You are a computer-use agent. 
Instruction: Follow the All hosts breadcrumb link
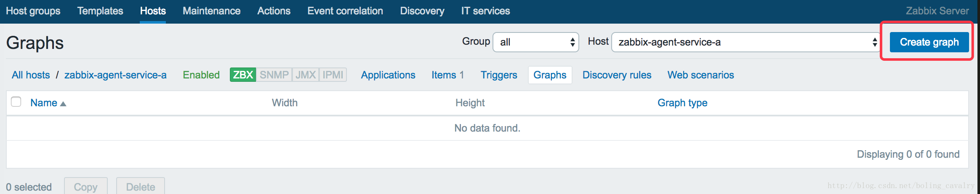pyautogui.click(x=31, y=75)
